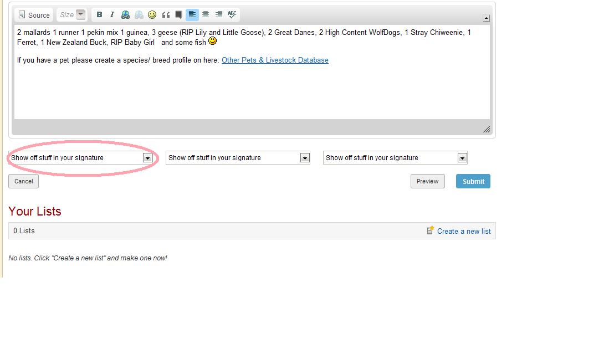614x364 pixels.
Task: Collapse the editor toolbar with arrow
Action: pyautogui.click(x=486, y=18)
